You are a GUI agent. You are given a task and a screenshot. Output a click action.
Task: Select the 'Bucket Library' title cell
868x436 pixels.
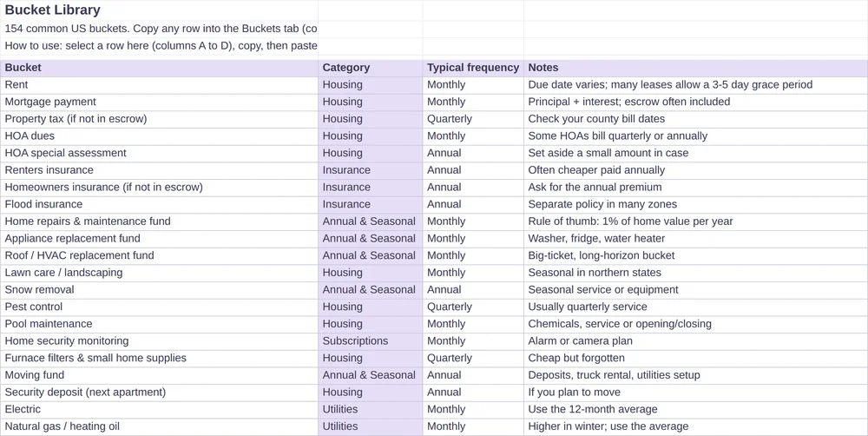(x=159, y=10)
